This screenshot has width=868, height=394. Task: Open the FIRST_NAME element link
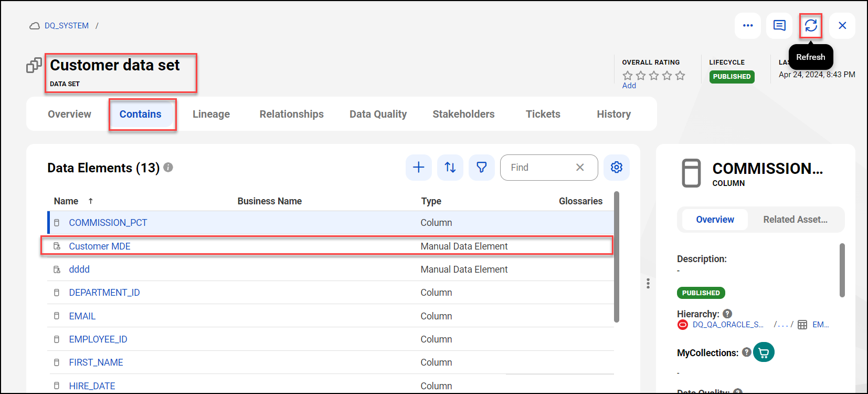[96, 362]
